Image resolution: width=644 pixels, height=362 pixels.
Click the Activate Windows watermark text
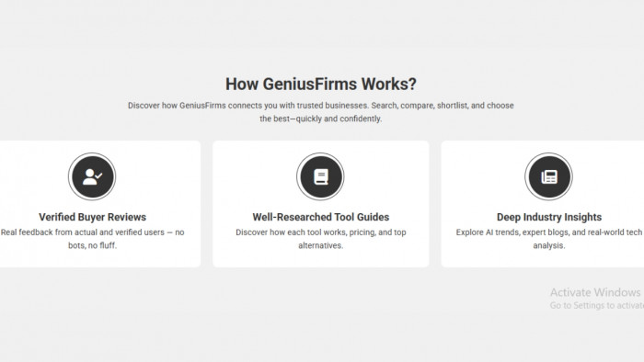coord(595,292)
